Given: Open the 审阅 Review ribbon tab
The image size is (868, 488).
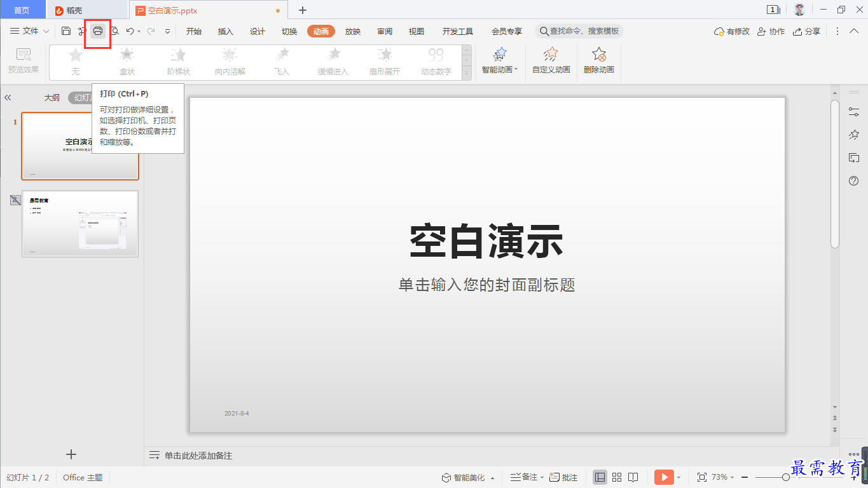Looking at the screenshot, I should [x=385, y=31].
